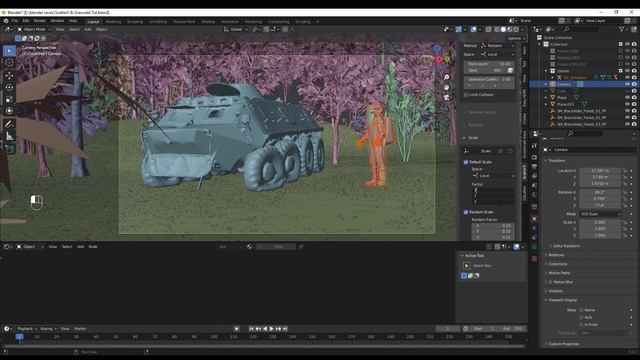This screenshot has width=640, height=360.
Task: Expand Camera item in outliner
Action: (x=546, y=84)
